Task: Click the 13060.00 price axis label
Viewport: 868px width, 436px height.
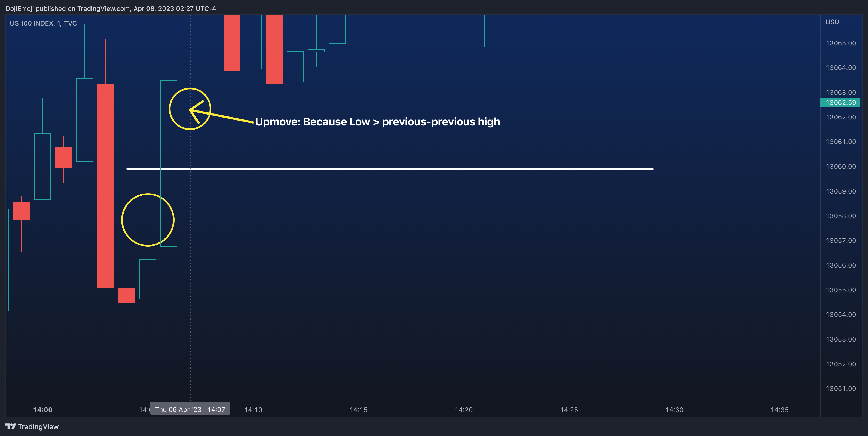Action: pos(841,167)
